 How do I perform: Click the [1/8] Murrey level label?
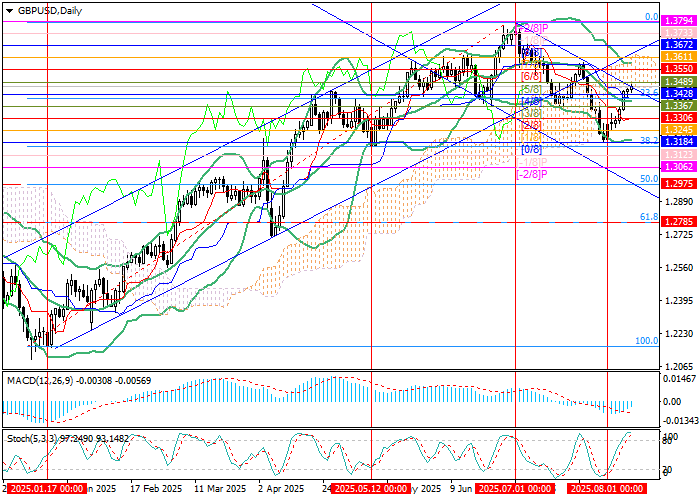tap(531, 137)
